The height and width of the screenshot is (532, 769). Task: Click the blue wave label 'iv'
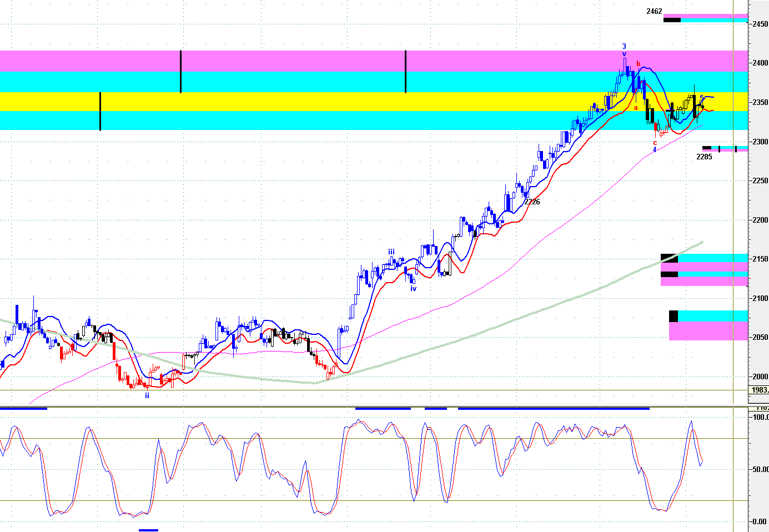pos(413,288)
